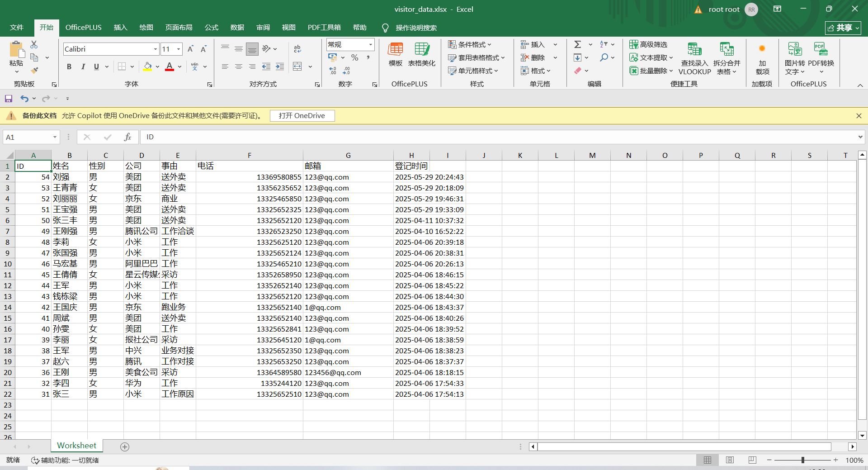Click the Cut scissors icon
This screenshot has width=868, height=470.
pos(34,44)
